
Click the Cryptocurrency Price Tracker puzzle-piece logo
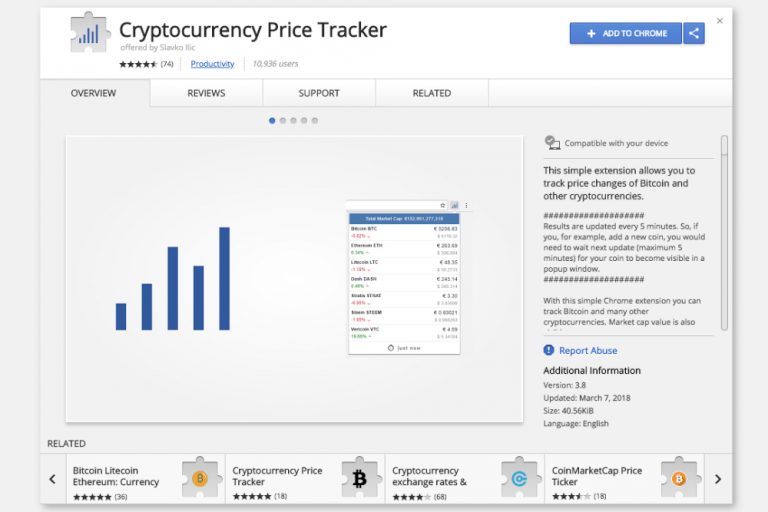point(90,33)
